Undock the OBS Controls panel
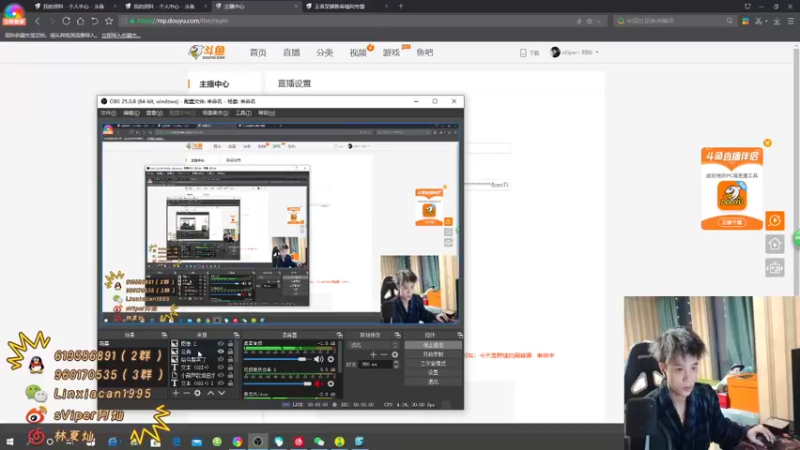Viewport: 800px width, 450px height. [460, 335]
